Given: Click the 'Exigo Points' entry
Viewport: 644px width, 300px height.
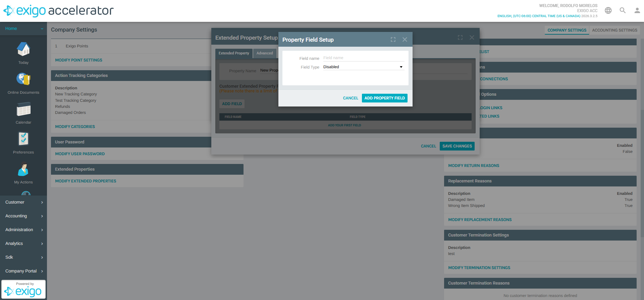Looking at the screenshot, I should pos(77,46).
